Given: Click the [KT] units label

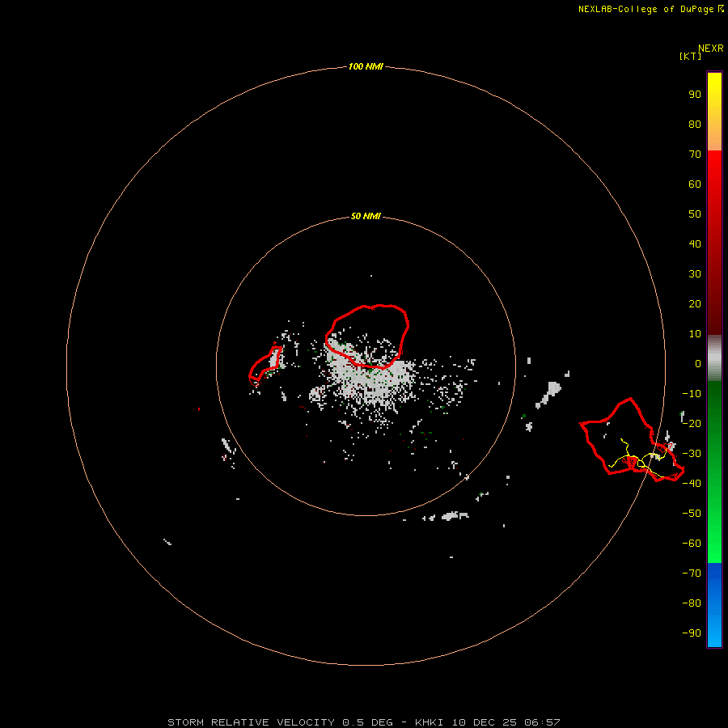Looking at the screenshot, I should (690, 56).
